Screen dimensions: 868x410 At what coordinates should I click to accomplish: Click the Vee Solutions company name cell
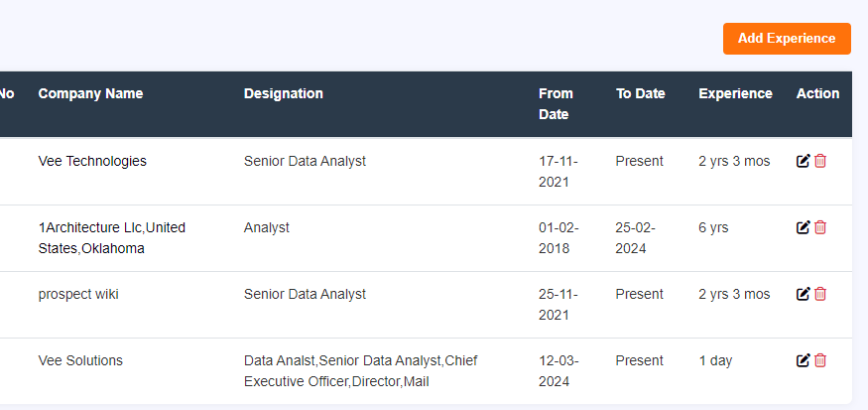click(x=80, y=360)
